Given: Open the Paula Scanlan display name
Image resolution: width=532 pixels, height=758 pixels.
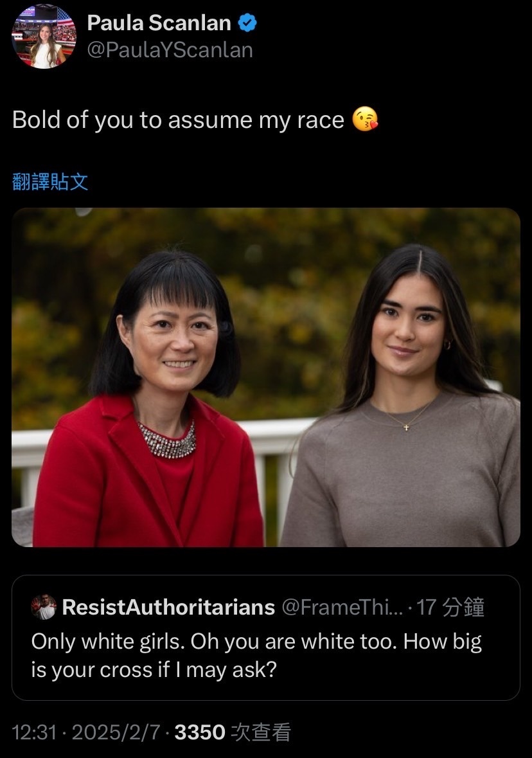Looking at the screenshot, I should pos(159,23).
